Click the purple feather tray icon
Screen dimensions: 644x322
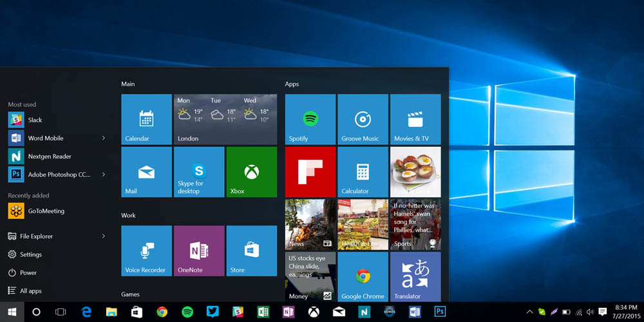554,312
